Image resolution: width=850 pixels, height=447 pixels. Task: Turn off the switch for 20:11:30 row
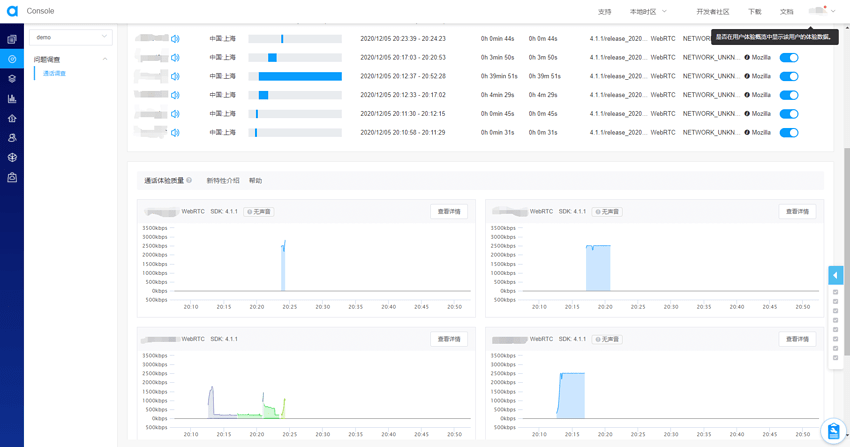tap(789, 114)
